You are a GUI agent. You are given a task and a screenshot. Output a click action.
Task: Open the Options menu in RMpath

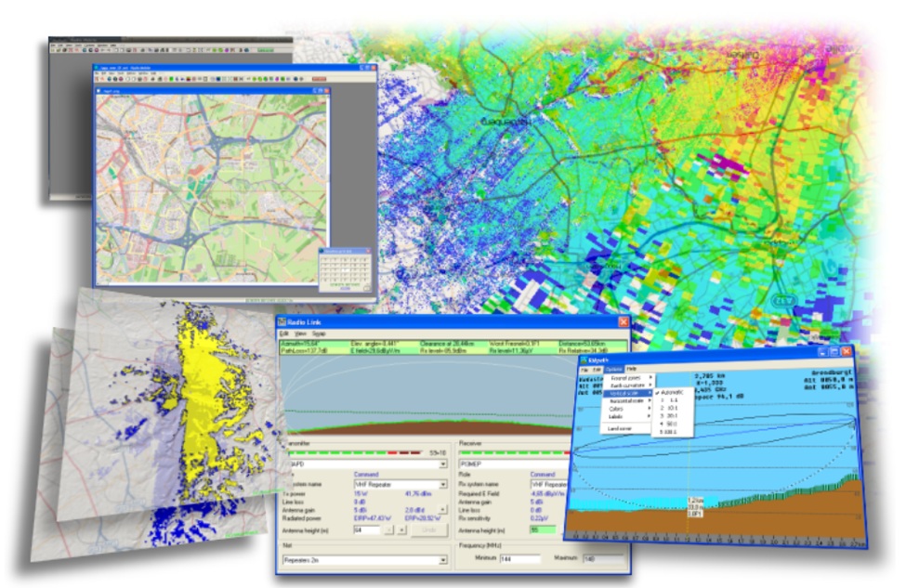click(x=613, y=369)
